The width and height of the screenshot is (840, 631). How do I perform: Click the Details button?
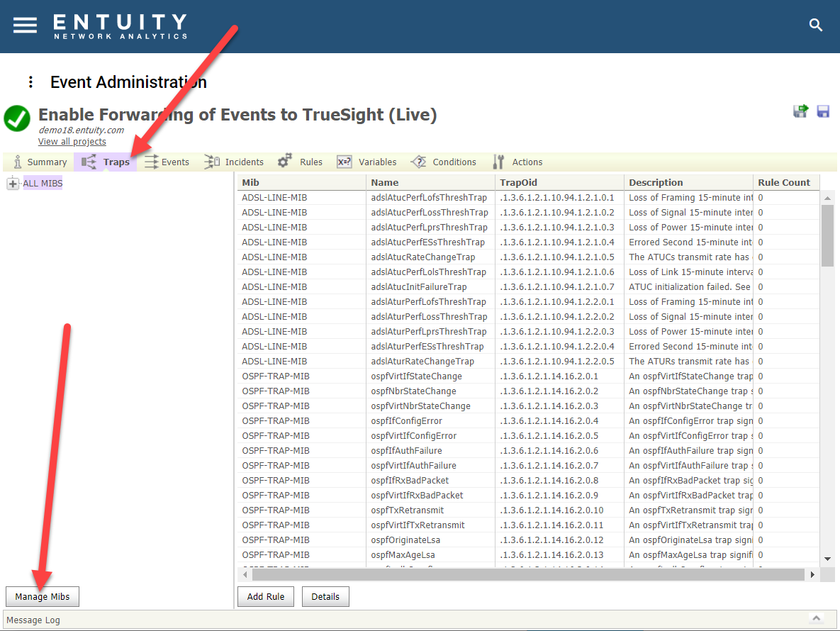click(325, 597)
